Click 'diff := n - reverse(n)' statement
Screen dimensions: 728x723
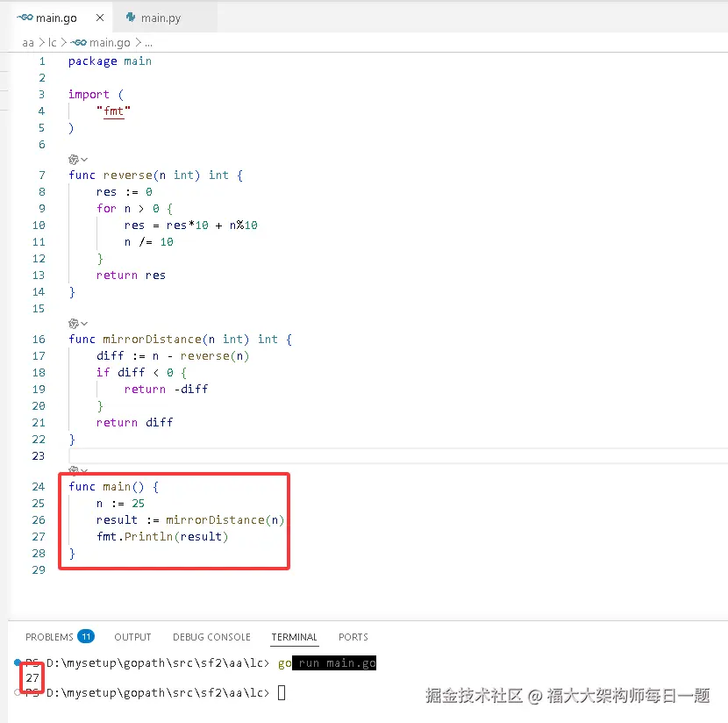pyautogui.click(x=173, y=356)
